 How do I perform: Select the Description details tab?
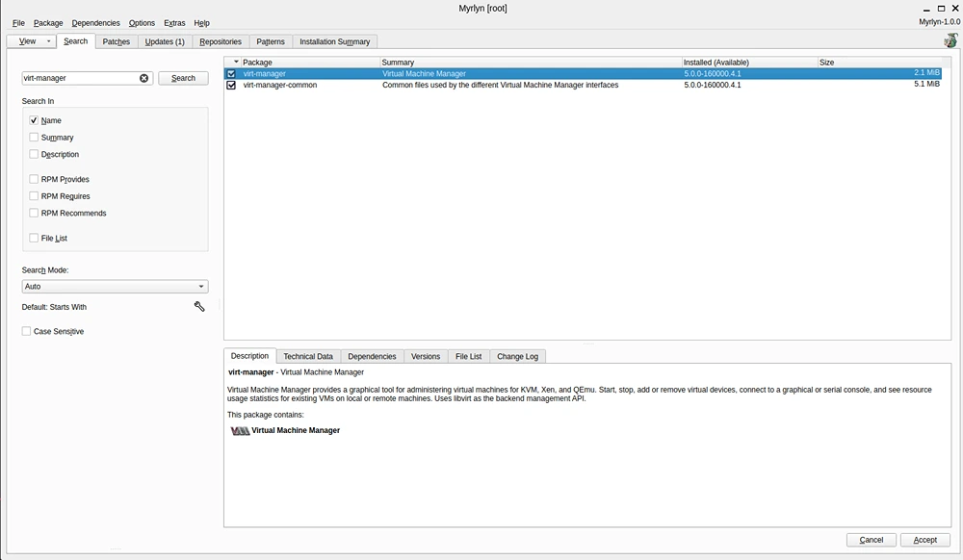[249, 356]
